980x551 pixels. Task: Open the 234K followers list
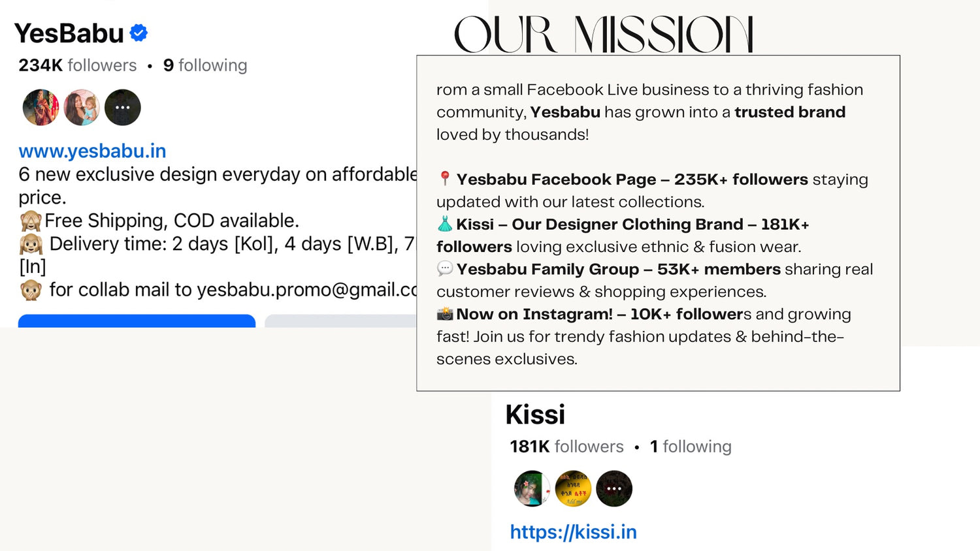(x=78, y=65)
